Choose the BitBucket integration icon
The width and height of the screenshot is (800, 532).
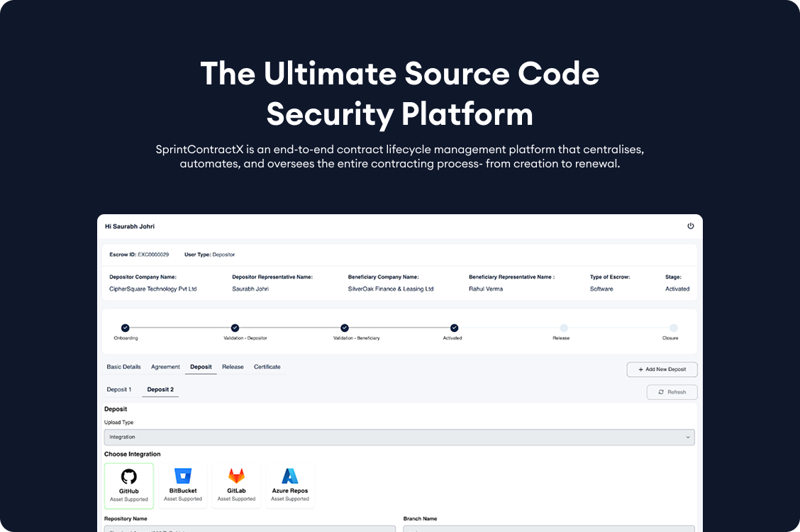[182, 477]
